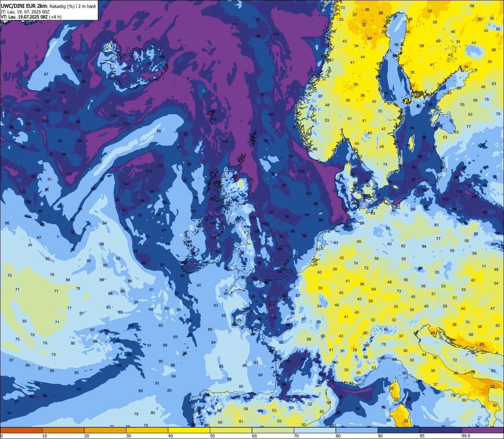Click the valid time line "VT: Lau. 19.07.2025 08Z (+8 h)"
Viewport: 504px width, 439px height.
31,17
